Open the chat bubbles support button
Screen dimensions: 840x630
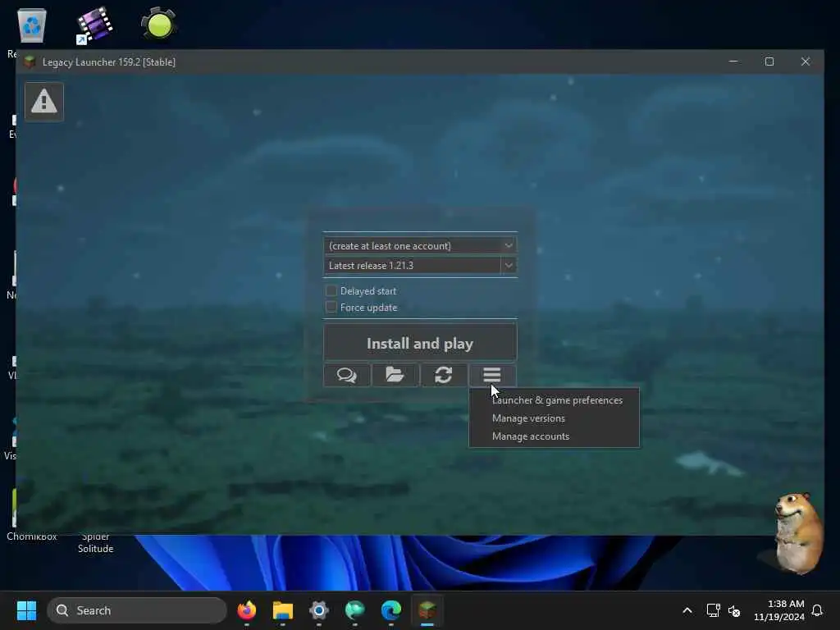tap(347, 375)
